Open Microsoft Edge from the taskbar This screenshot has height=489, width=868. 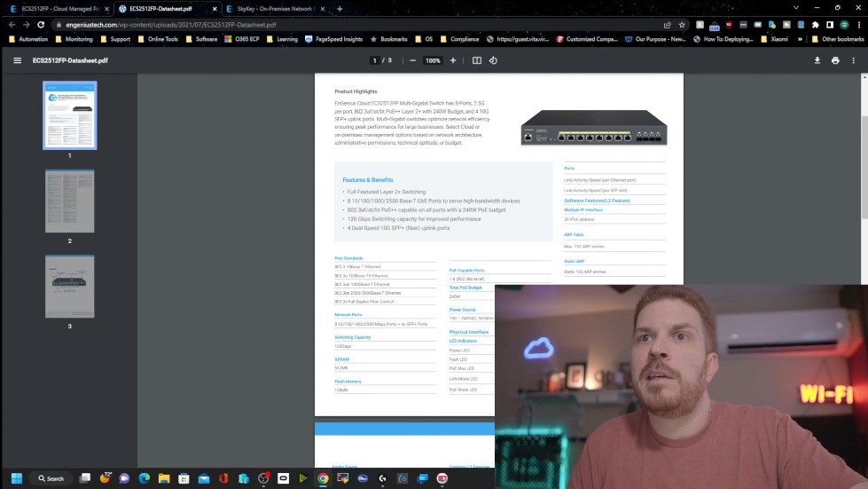144,478
